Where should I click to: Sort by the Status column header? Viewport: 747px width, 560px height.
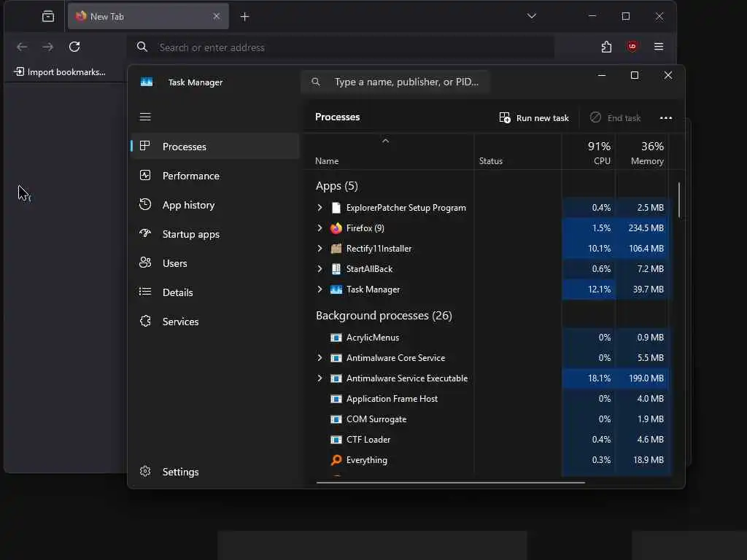517,152
